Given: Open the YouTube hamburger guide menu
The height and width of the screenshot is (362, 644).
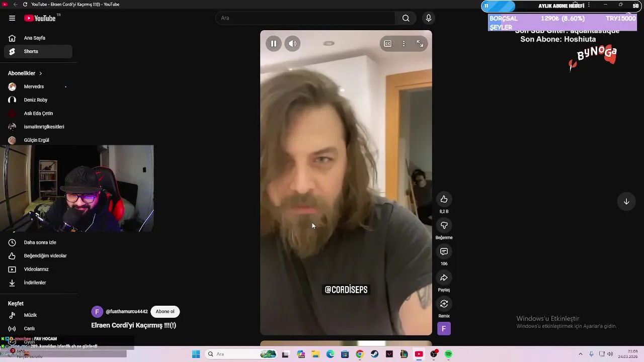Looking at the screenshot, I should [12, 18].
